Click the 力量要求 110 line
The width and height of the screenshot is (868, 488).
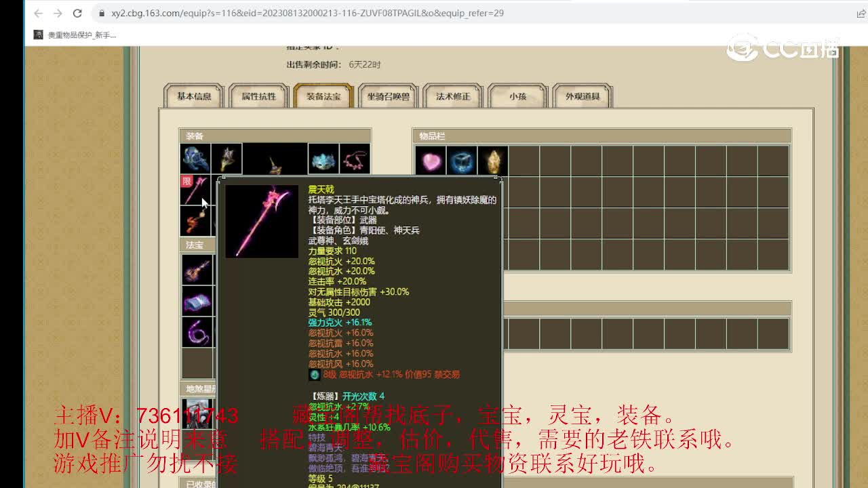[x=332, y=251]
